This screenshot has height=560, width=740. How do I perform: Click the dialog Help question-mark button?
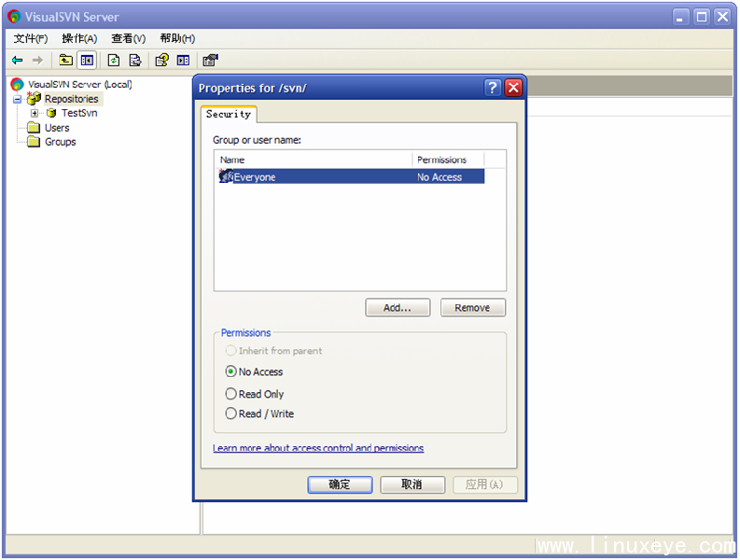click(x=492, y=88)
